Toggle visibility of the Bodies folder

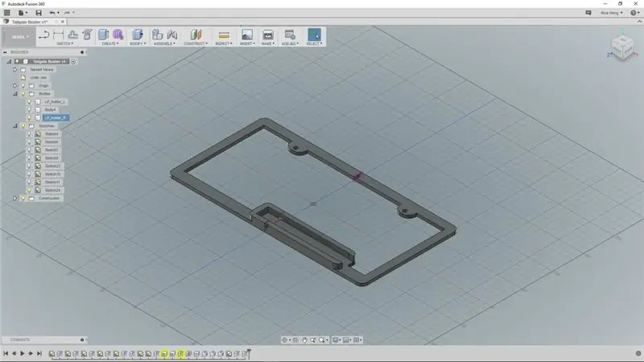tap(23, 93)
